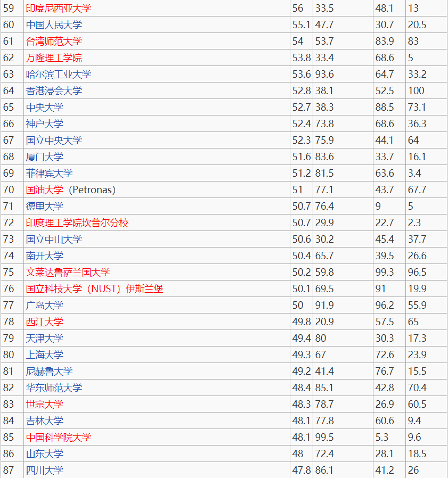Image resolution: width=448 pixels, height=478 pixels.
Task: Open the 文莱达鲁萨兰国大学 link
Action: 64,272
